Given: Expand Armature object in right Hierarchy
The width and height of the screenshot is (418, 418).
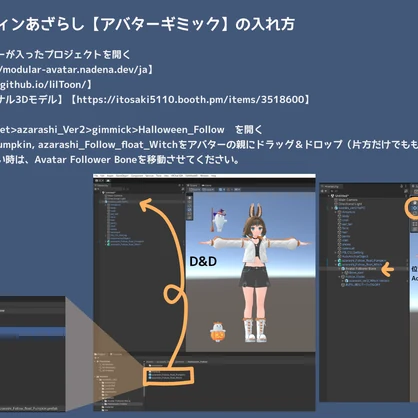Looking at the screenshot, I should point(336,212).
